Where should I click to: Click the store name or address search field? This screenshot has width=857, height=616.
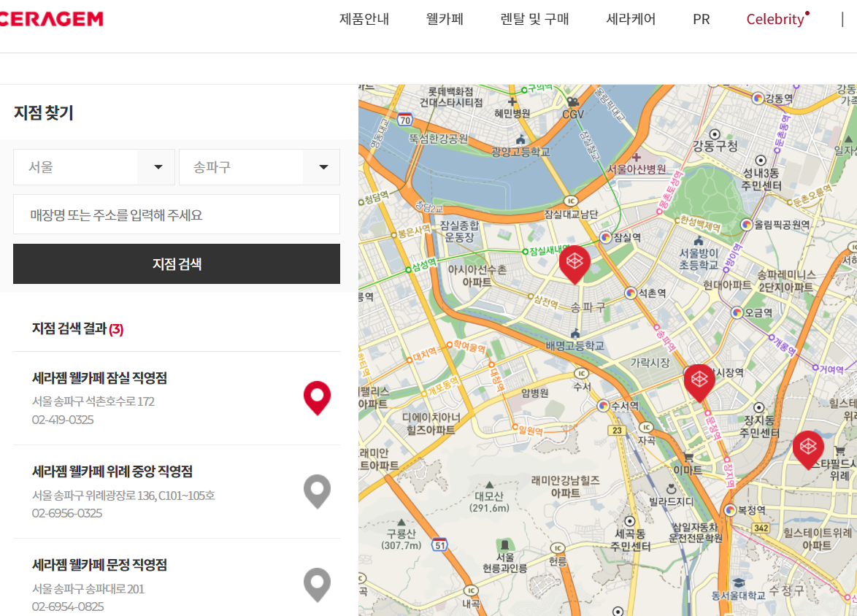click(177, 215)
